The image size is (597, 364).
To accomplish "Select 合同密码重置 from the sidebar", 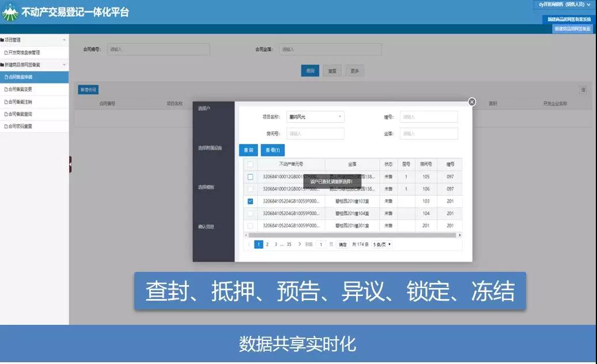I will (x=21, y=126).
